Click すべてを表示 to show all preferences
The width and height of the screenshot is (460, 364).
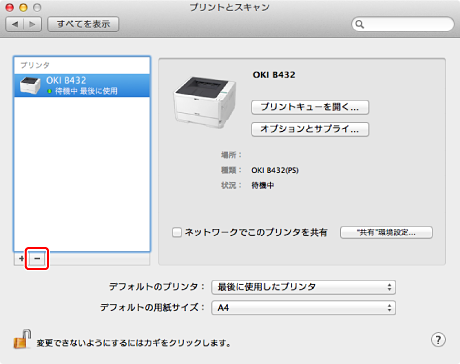83,24
